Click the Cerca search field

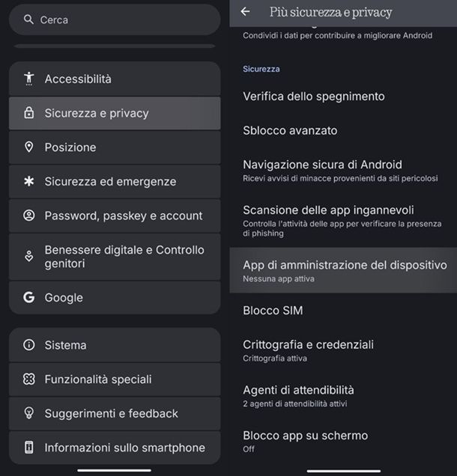(x=115, y=19)
